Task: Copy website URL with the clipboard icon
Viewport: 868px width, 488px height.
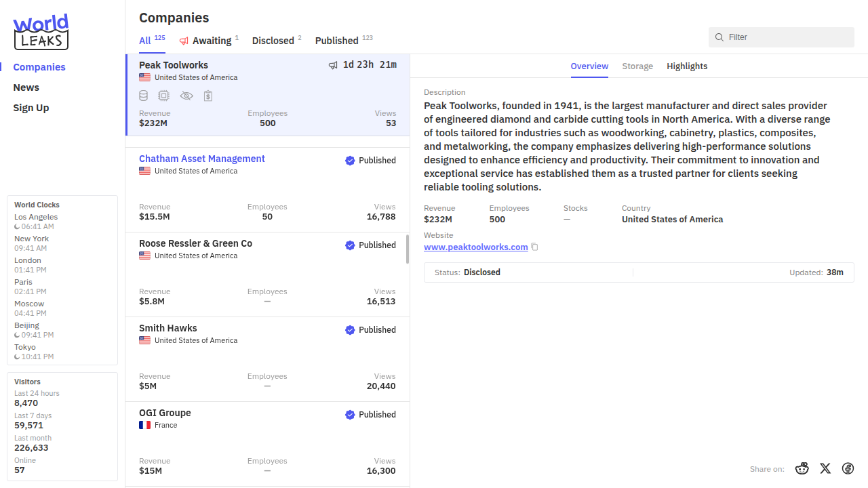Action: click(x=534, y=247)
